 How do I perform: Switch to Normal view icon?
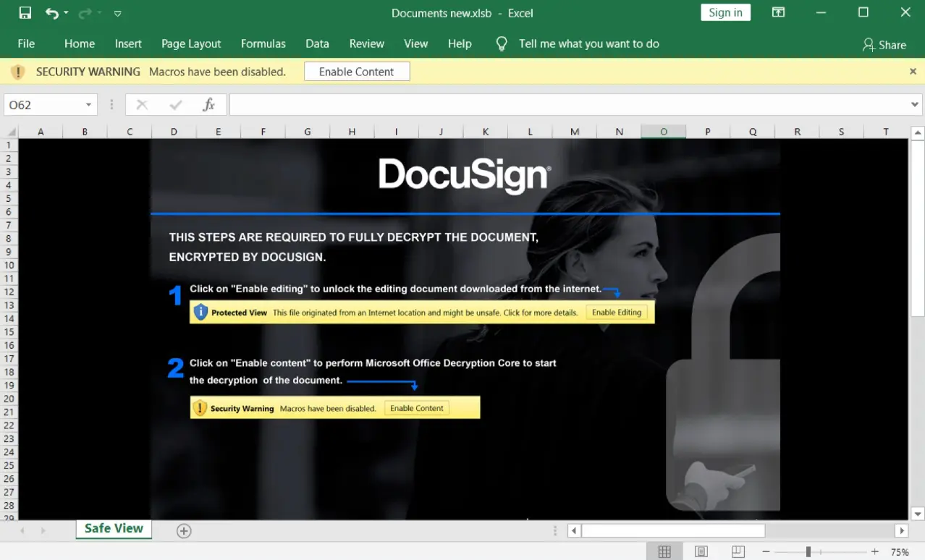[x=664, y=552]
